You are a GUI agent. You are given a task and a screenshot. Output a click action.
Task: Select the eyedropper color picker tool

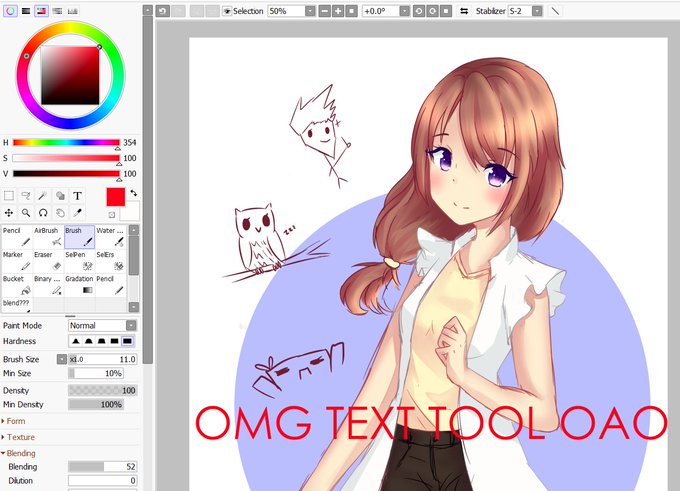[x=77, y=213]
